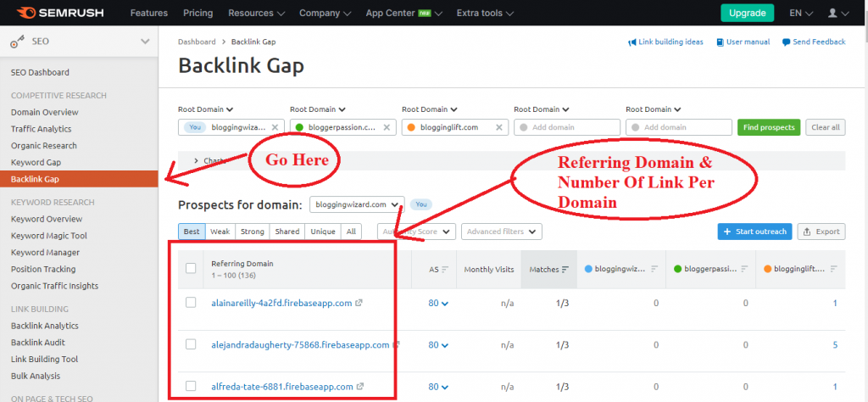Select all referring domains checkbox
868x402 pixels.
click(x=191, y=269)
